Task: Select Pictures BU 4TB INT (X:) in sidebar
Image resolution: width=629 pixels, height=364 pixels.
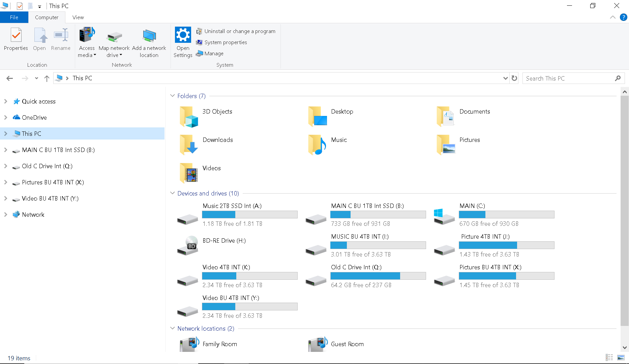Action: pos(53,182)
